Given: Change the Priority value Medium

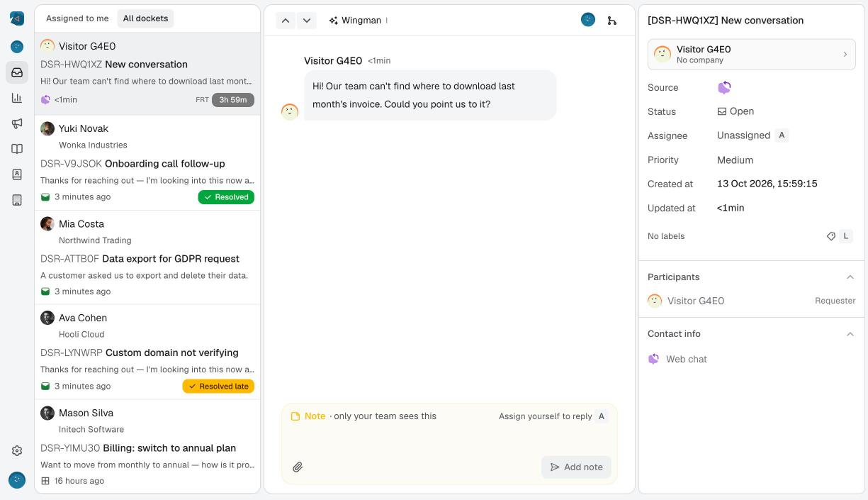Looking at the screenshot, I should point(735,160).
